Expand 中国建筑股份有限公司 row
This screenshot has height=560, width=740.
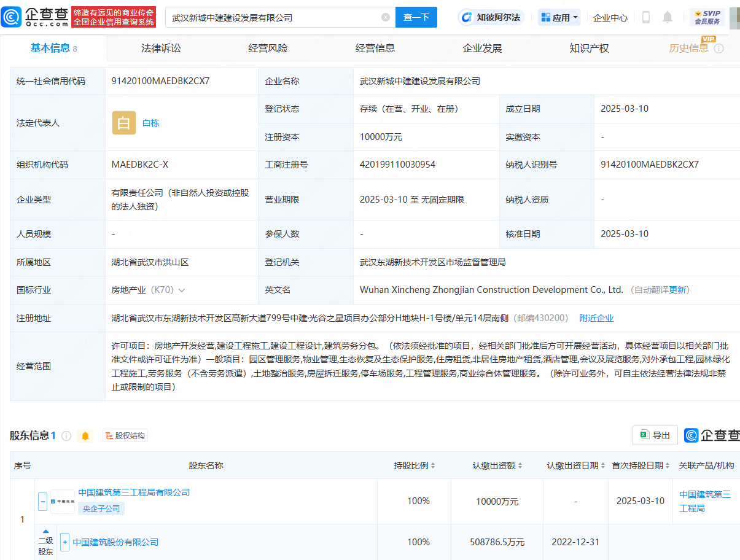coord(65,542)
